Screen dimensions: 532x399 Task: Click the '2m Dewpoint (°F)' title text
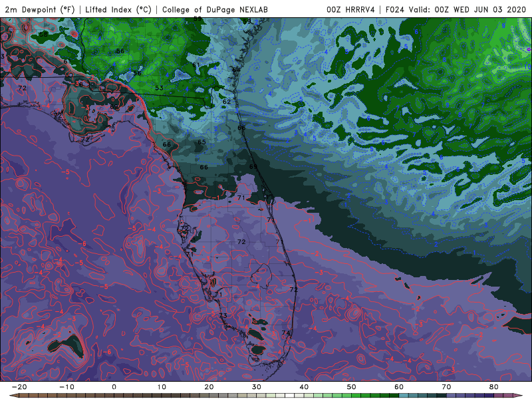(x=39, y=9)
